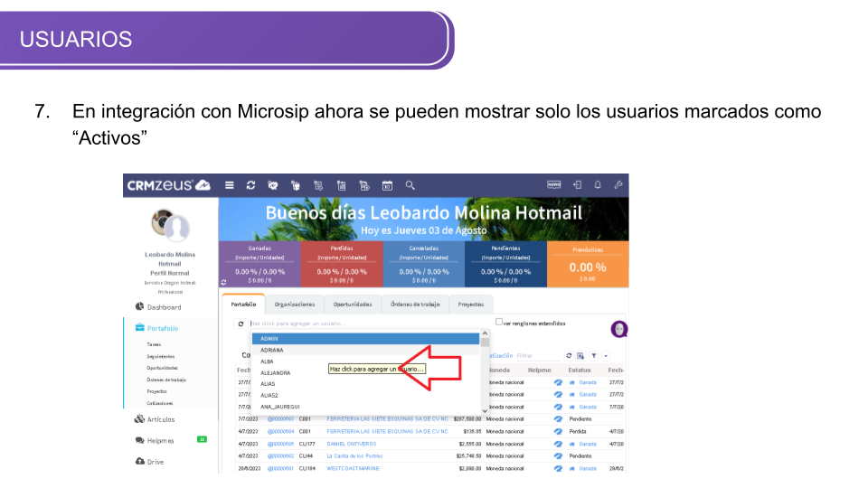
Task: Click the Filtrar input field
Action: tap(537, 356)
